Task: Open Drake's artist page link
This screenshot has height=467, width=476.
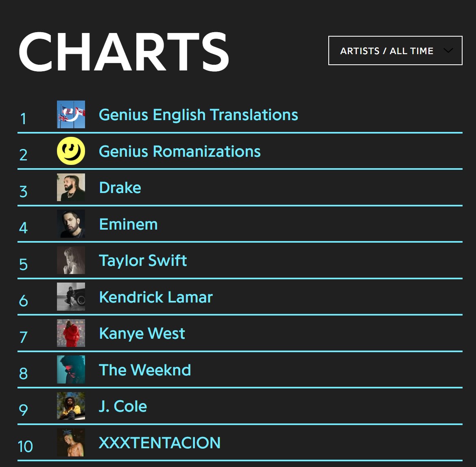Action: (120, 188)
